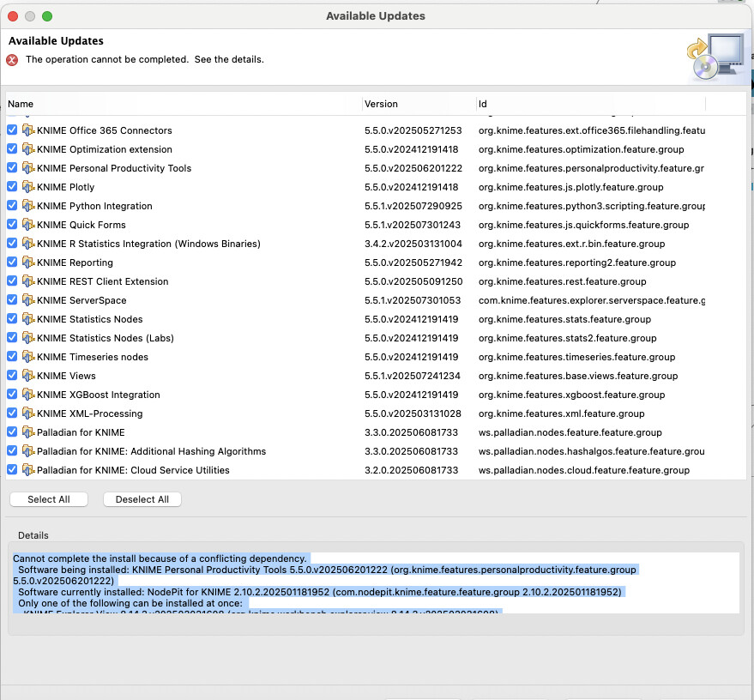Toggle the KNIME Views checkbox
Viewport: 754px width, 700px height.
12,375
